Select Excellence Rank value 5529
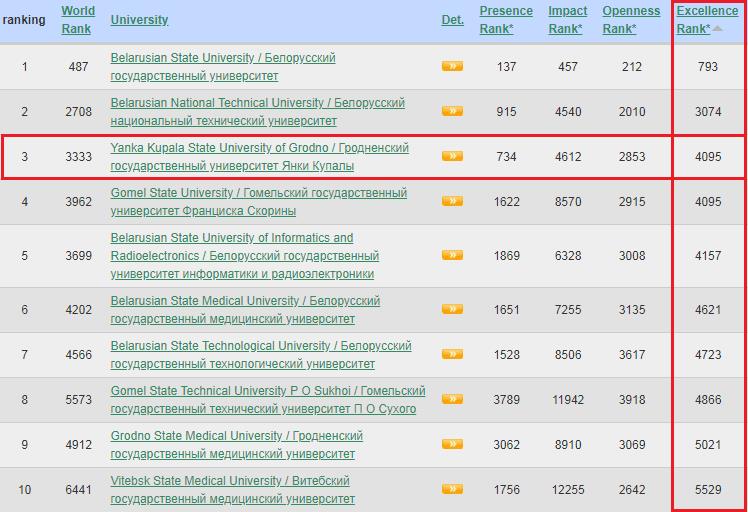The image size is (748, 512). (707, 490)
